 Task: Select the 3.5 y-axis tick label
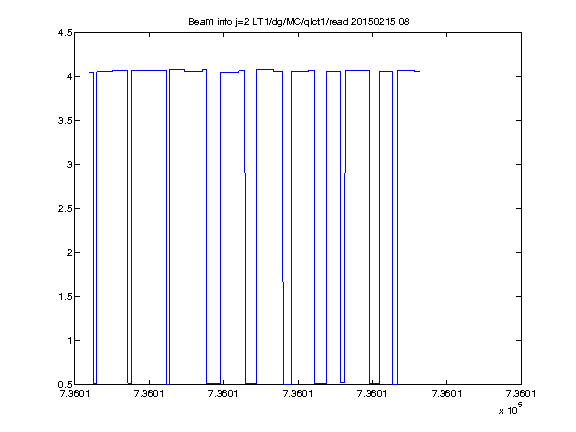click(65, 120)
